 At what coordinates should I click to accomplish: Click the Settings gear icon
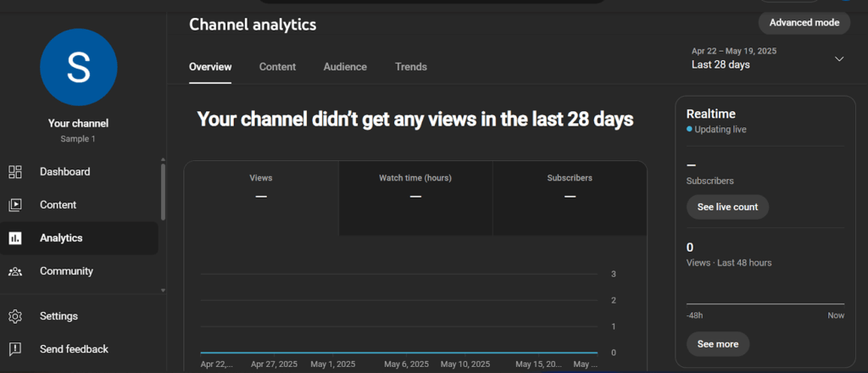[15, 316]
